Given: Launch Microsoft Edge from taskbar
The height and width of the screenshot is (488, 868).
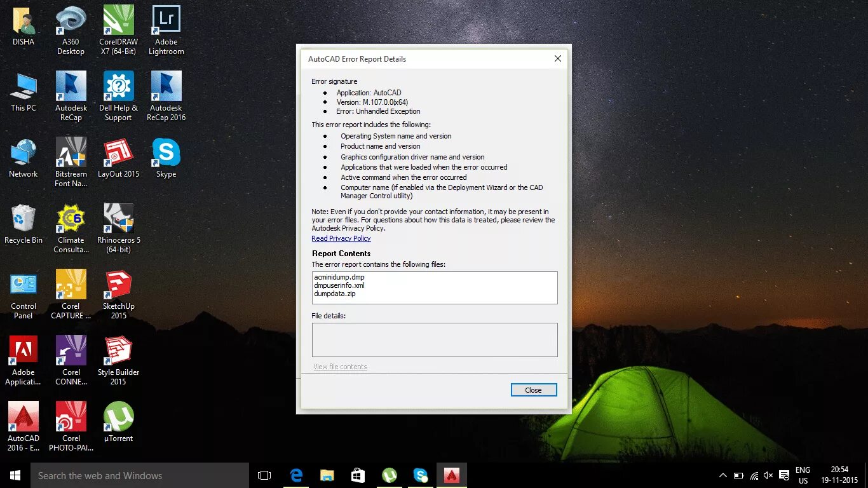Looking at the screenshot, I should pyautogui.click(x=296, y=475).
